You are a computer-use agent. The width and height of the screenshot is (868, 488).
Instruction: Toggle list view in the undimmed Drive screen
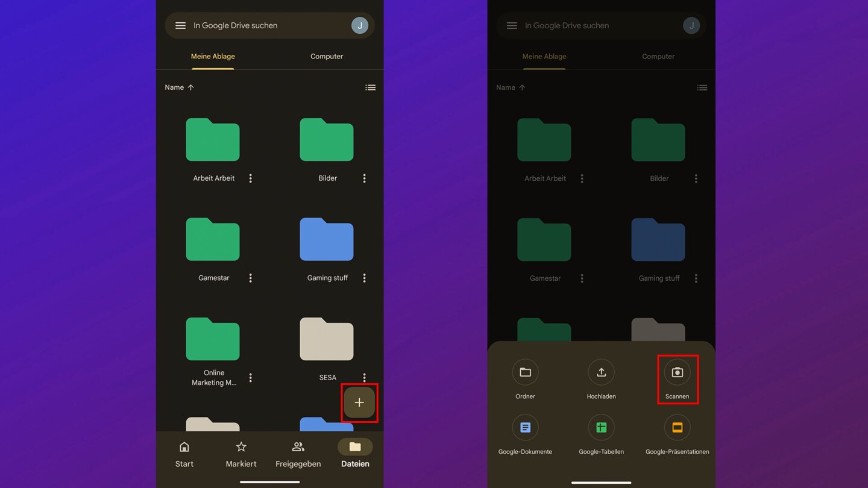pyautogui.click(x=370, y=87)
